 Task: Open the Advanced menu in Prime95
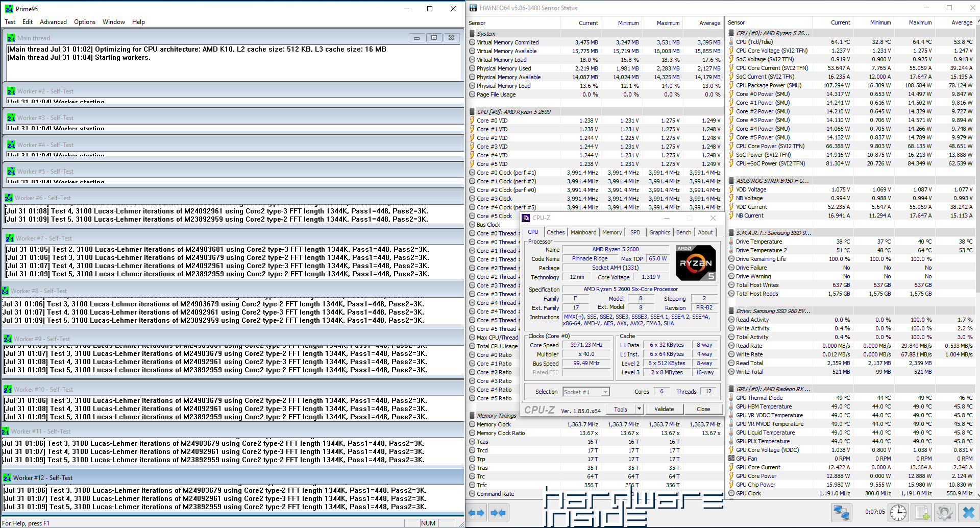[53, 22]
